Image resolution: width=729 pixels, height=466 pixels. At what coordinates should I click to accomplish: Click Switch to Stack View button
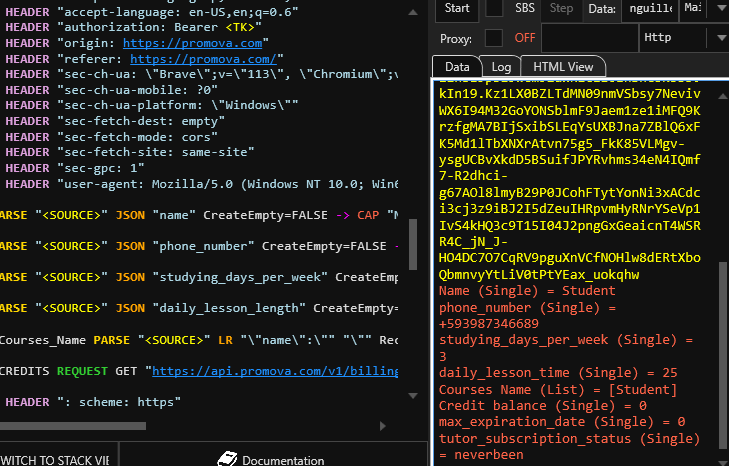tap(55, 460)
